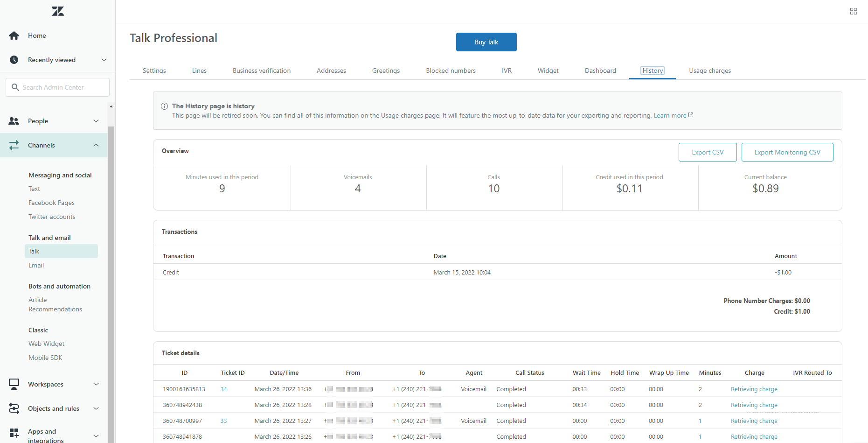The width and height of the screenshot is (868, 443).
Task: Click the Charge column header
Action: 754,373
